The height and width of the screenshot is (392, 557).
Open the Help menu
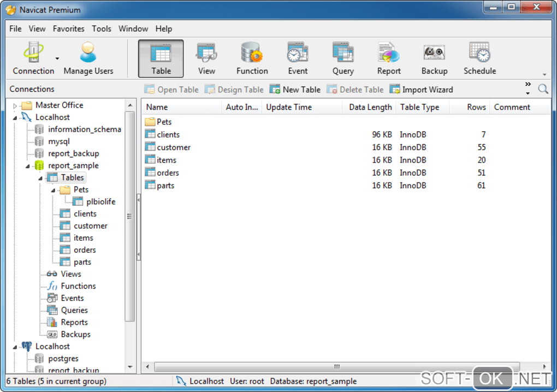[164, 28]
